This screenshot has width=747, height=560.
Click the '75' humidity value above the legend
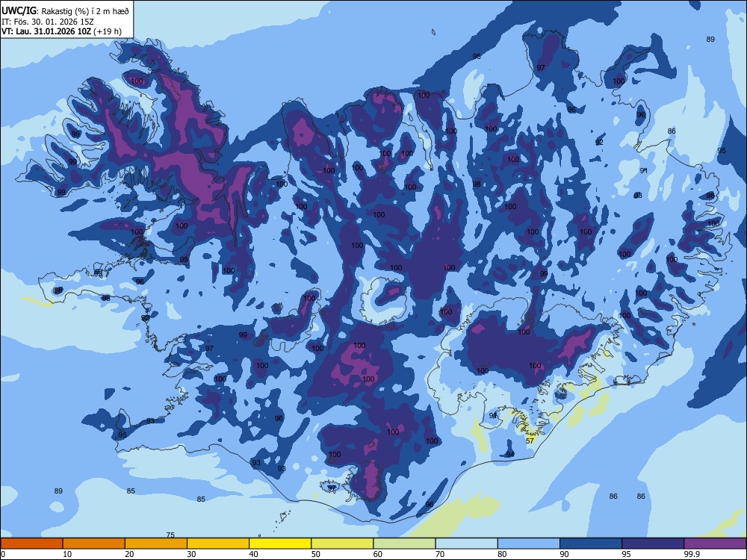170,535
